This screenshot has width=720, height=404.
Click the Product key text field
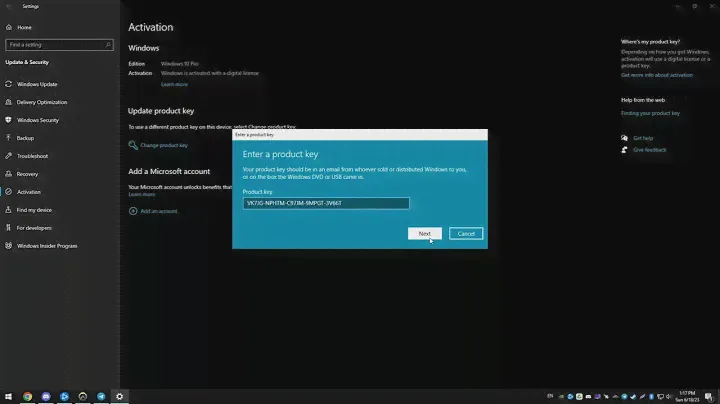pyautogui.click(x=326, y=203)
